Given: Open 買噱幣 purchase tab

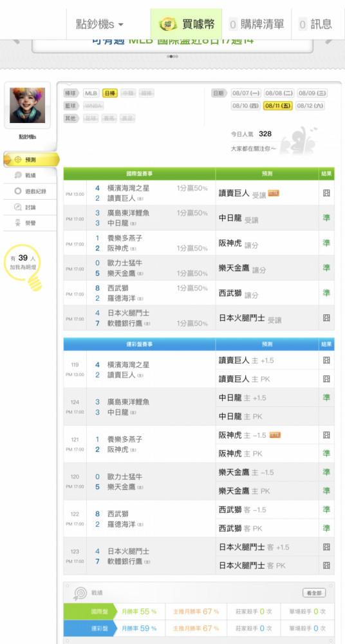Looking at the screenshot, I should point(186,24).
